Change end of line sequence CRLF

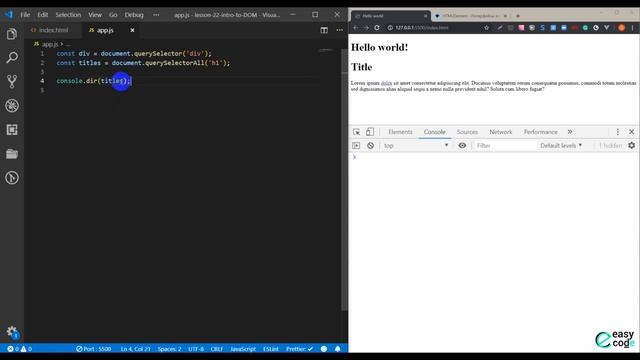[217, 349]
